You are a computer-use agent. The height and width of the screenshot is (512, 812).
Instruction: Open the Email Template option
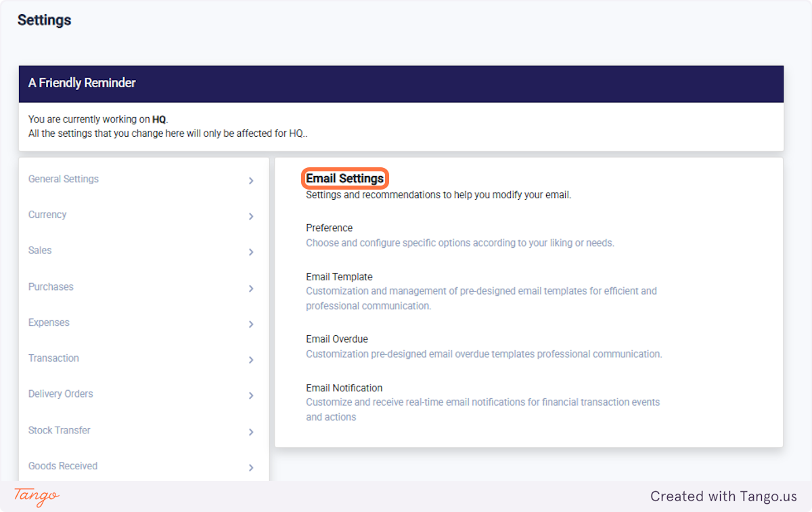[339, 277]
